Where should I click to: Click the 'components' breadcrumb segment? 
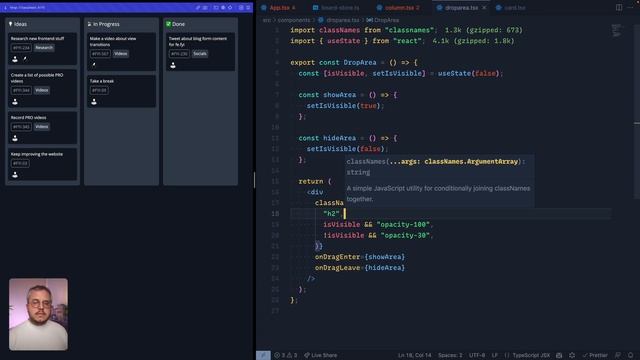point(294,20)
